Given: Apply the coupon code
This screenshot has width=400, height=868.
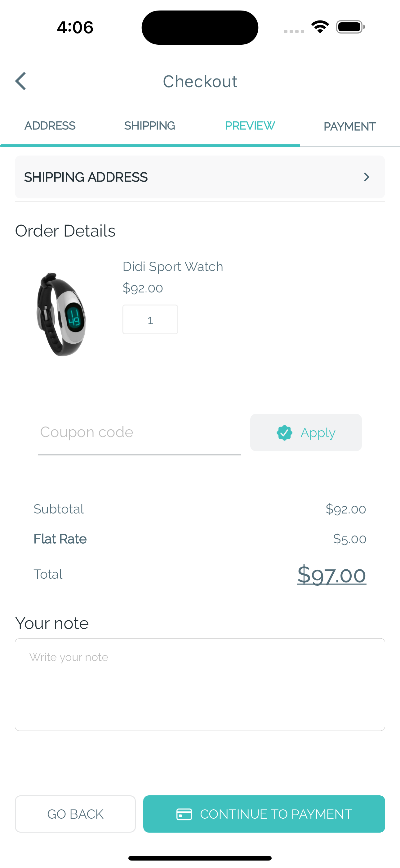Looking at the screenshot, I should tap(306, 433).
